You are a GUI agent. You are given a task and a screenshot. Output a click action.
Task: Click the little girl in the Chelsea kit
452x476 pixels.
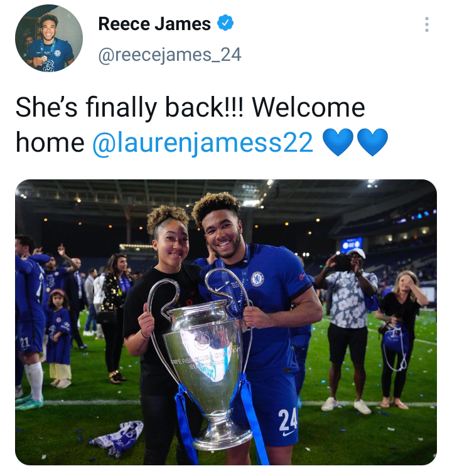click(x=58, y=337)
